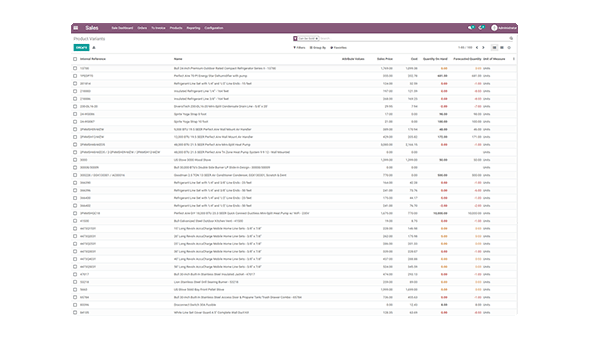
Task: Check the Sprite Yoga Strap 10 foot row
Action: point(75,122)
